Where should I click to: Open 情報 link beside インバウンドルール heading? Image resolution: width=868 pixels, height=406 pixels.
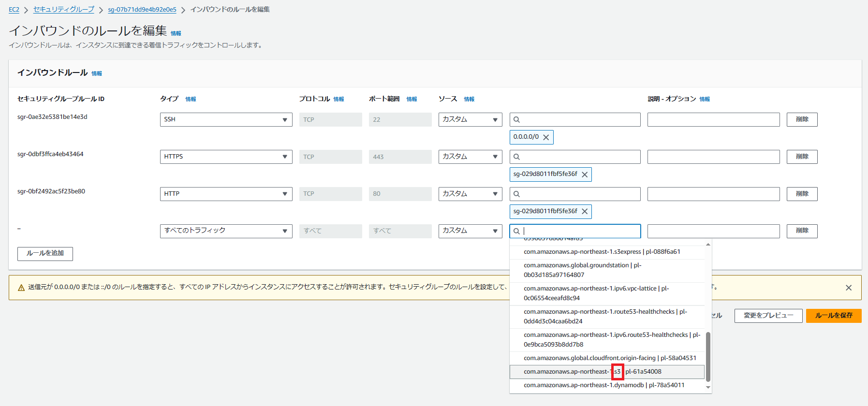[x=97, y=73]
